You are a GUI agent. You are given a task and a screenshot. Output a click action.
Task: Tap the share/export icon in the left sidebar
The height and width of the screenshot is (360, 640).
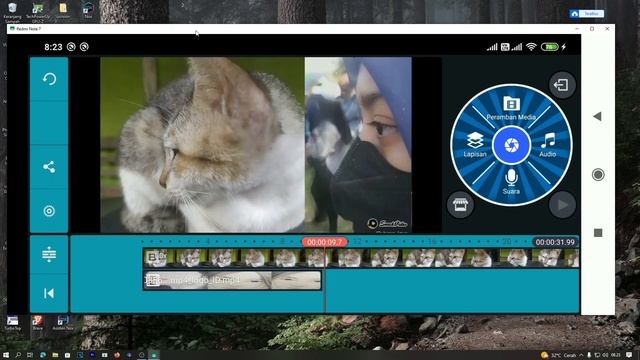pyautogui.click(x=49, y=167)
